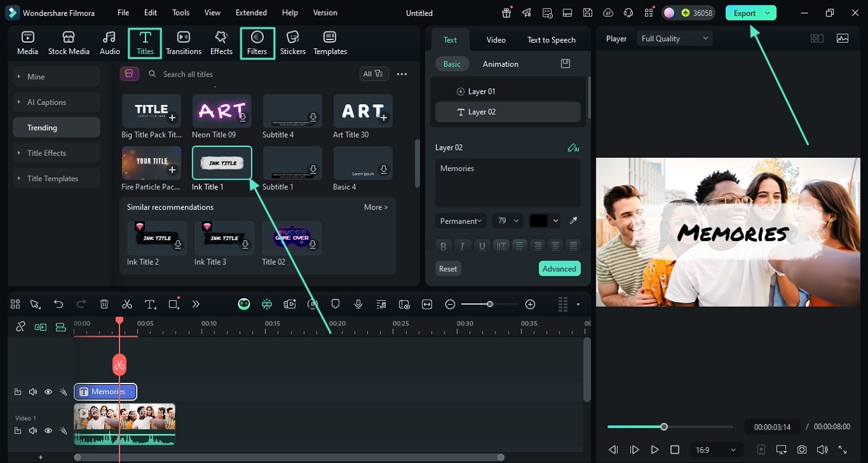The image size is (868, 463).
Task: Select the Trending category
Action: (x=56, y=128)
